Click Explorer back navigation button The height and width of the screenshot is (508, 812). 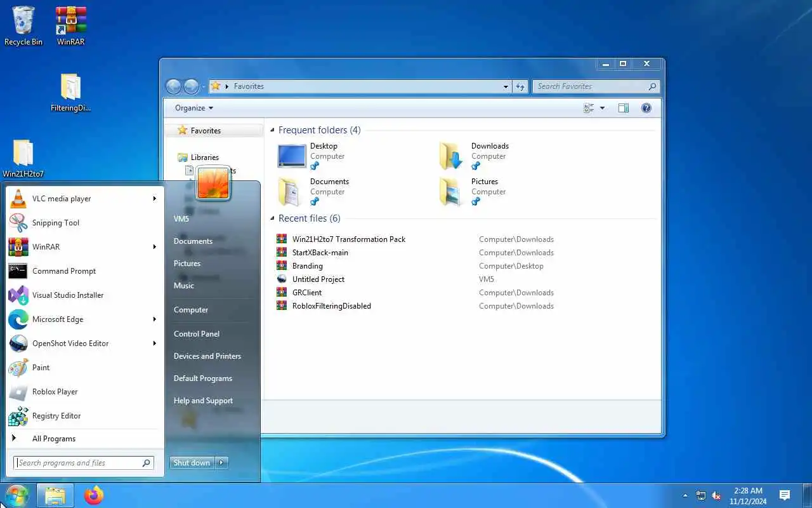pos(173,86)
